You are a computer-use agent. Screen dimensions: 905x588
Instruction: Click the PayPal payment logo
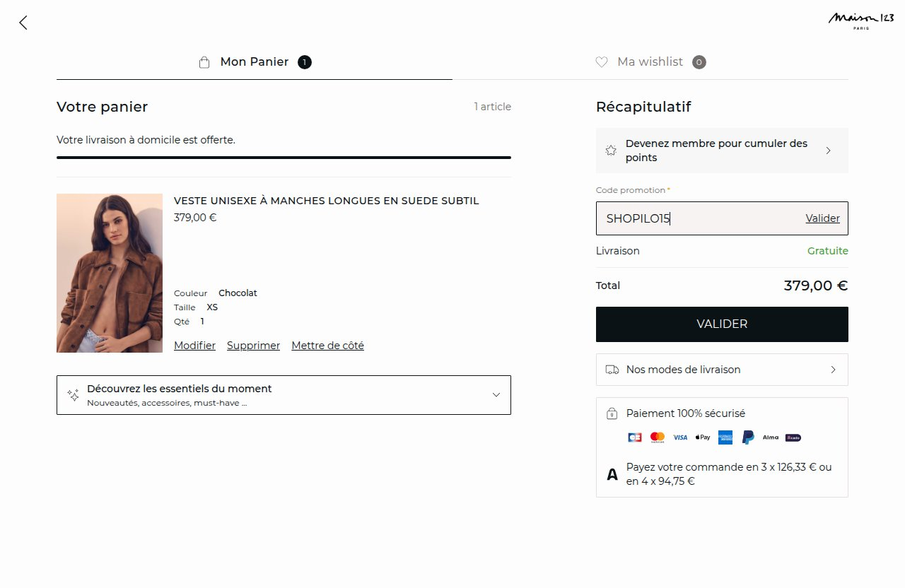(748, 437)
